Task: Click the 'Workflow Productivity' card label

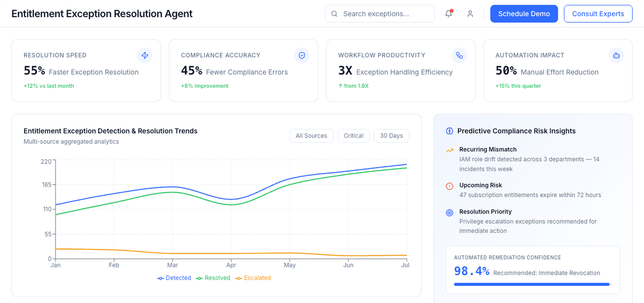Action: click(382, 55)
